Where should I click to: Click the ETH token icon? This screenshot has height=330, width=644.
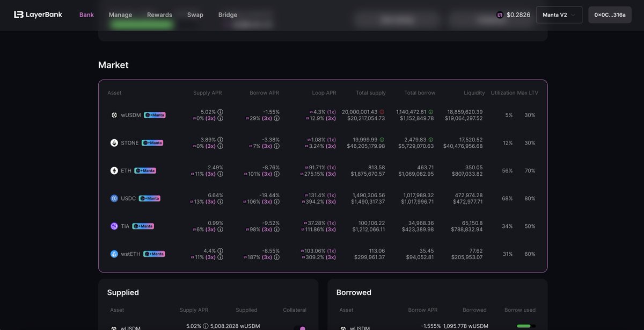(x=114, y=171)
